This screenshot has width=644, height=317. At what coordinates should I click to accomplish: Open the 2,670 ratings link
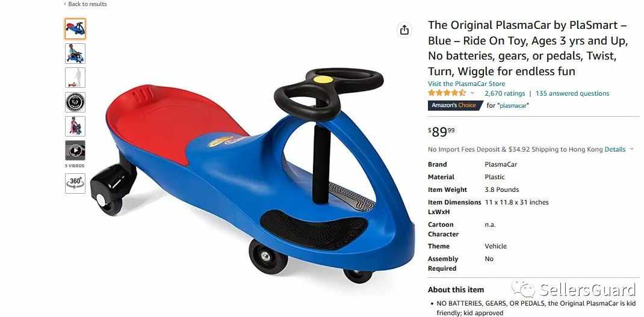[505, 93]
